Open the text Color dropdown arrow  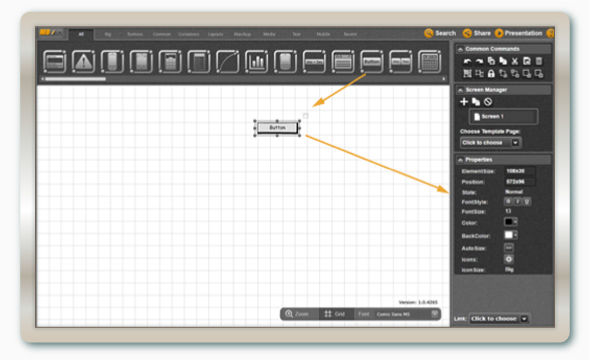click(515, 222)
